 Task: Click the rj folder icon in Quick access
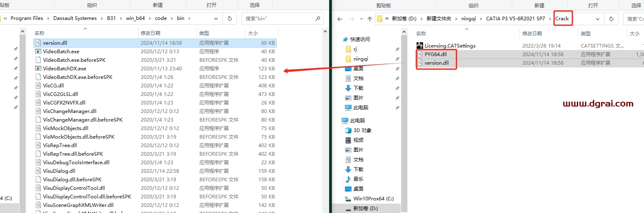[x=348, y=49]
